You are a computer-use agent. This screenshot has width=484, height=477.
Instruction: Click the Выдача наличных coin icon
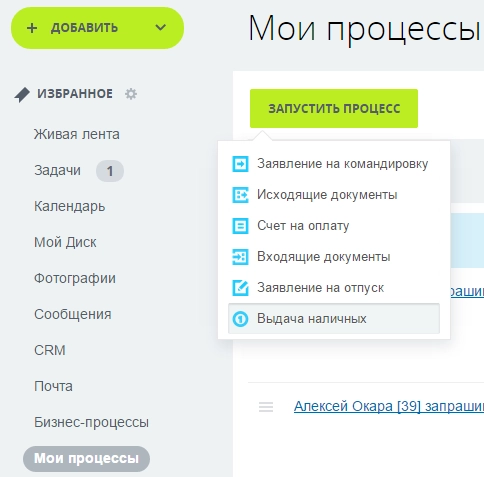tap(240, 319)
